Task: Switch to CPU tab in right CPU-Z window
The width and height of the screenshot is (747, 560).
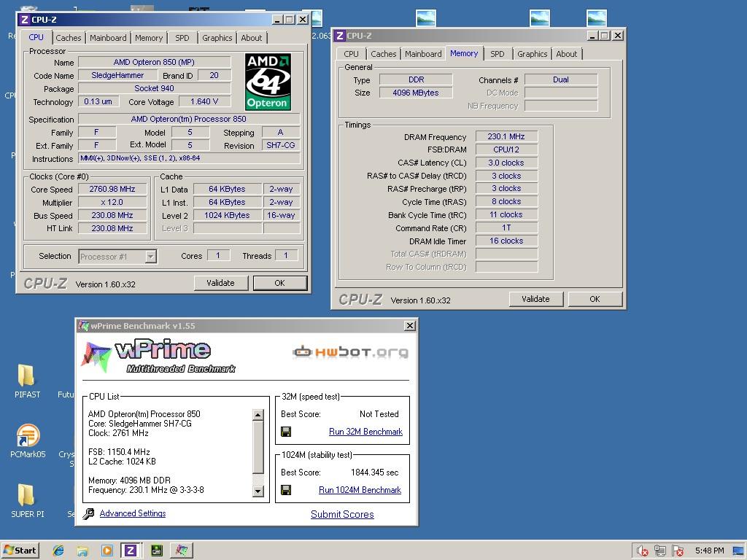Action: point(351,54)
